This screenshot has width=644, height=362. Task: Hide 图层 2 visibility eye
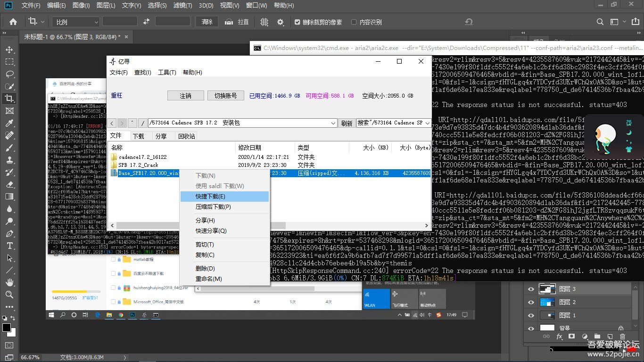click(531, 302)
